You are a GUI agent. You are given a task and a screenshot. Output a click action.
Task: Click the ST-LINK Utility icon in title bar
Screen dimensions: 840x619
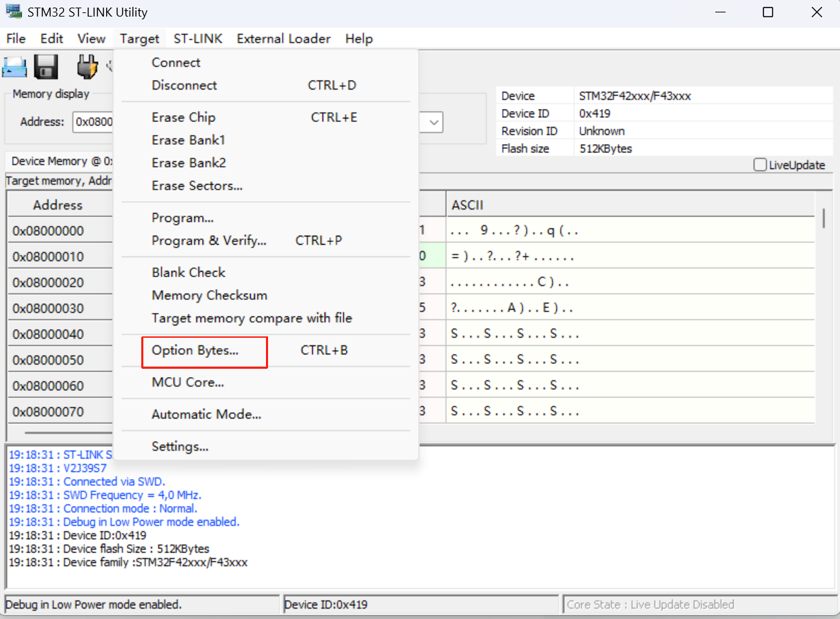click(14, 12)
